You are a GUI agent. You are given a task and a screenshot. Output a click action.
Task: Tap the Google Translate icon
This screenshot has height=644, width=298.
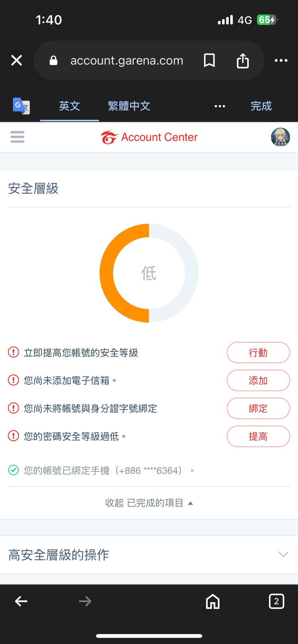pos(21,106)
